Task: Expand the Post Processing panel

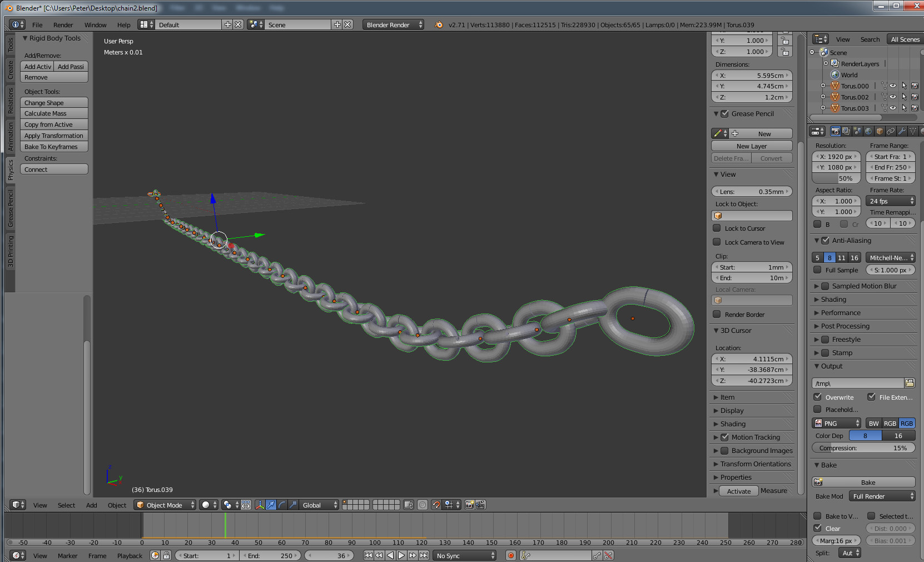Action: click(844, 326)
